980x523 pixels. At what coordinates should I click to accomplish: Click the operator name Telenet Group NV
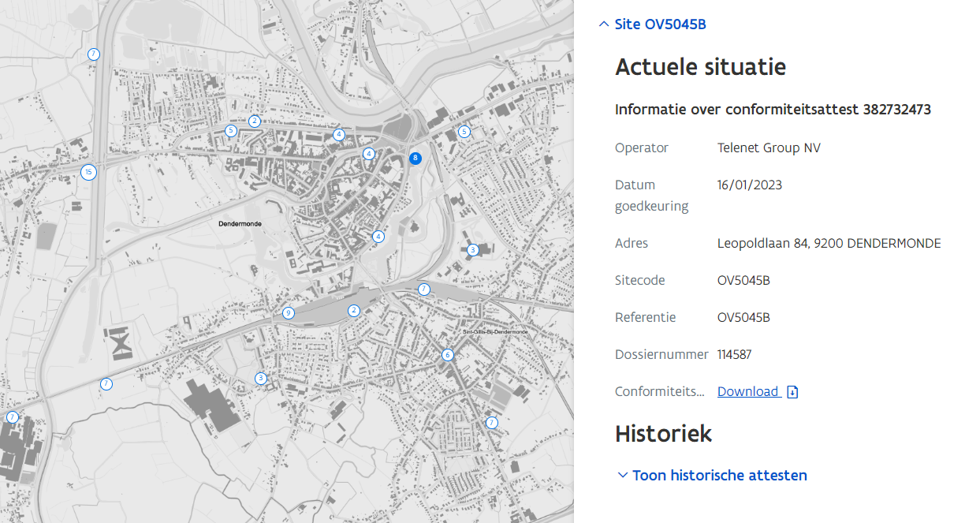769,148
